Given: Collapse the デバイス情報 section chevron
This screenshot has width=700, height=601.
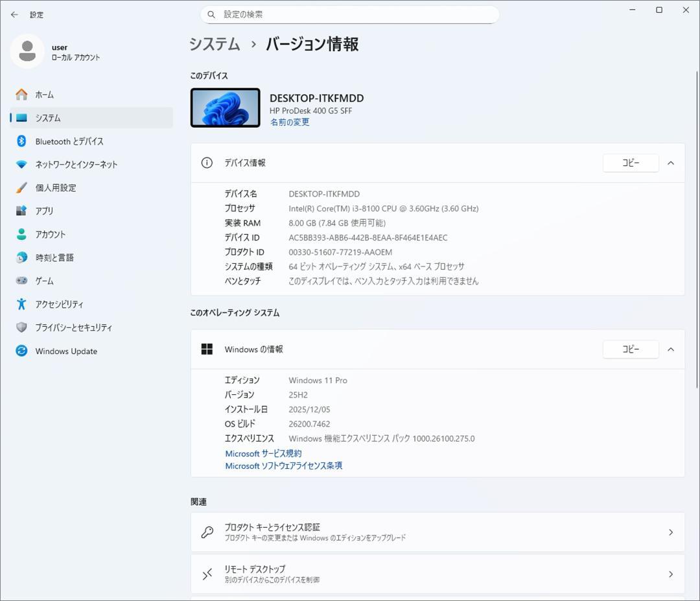Looking at the screenshot, I should [671, 163].
